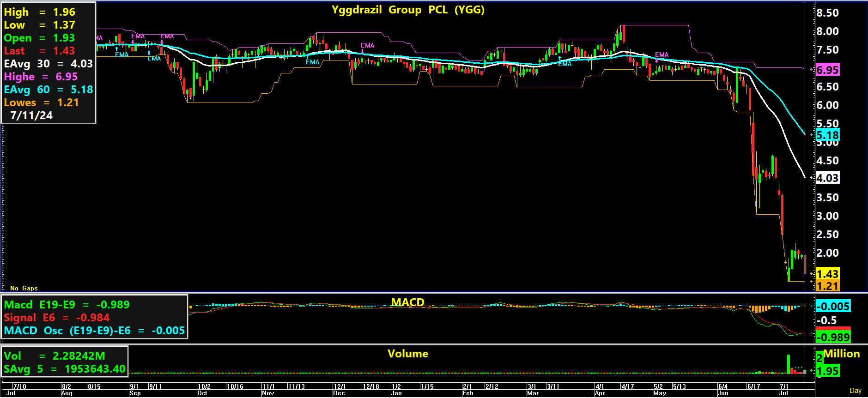868x398 pixels.
Task: Click the 8.00 price axis label
Action: click(x=827, y=31)
